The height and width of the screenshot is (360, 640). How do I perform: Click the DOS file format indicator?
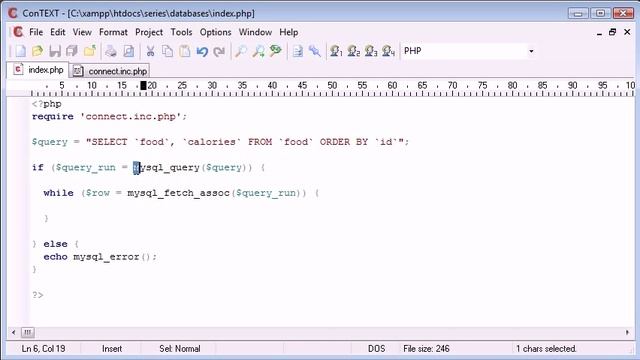tap(376, 349)
